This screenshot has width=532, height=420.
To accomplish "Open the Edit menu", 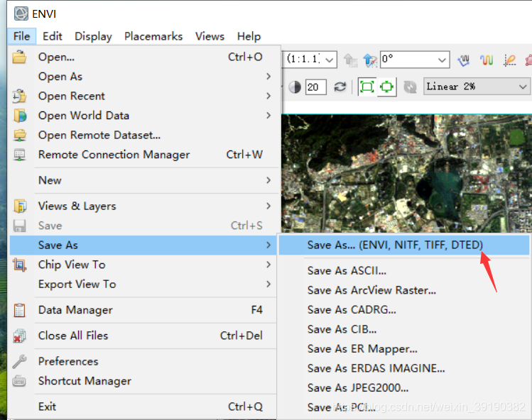I will click(x=53, y=36).
